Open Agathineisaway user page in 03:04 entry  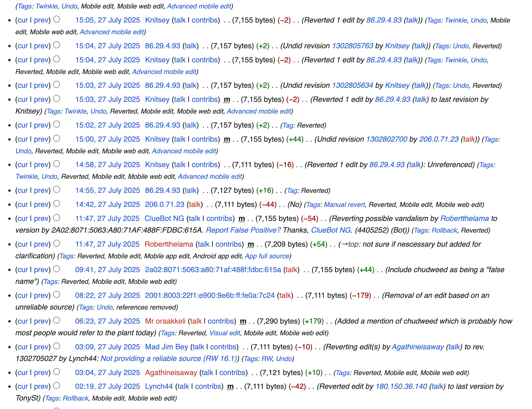pos(171,372)
